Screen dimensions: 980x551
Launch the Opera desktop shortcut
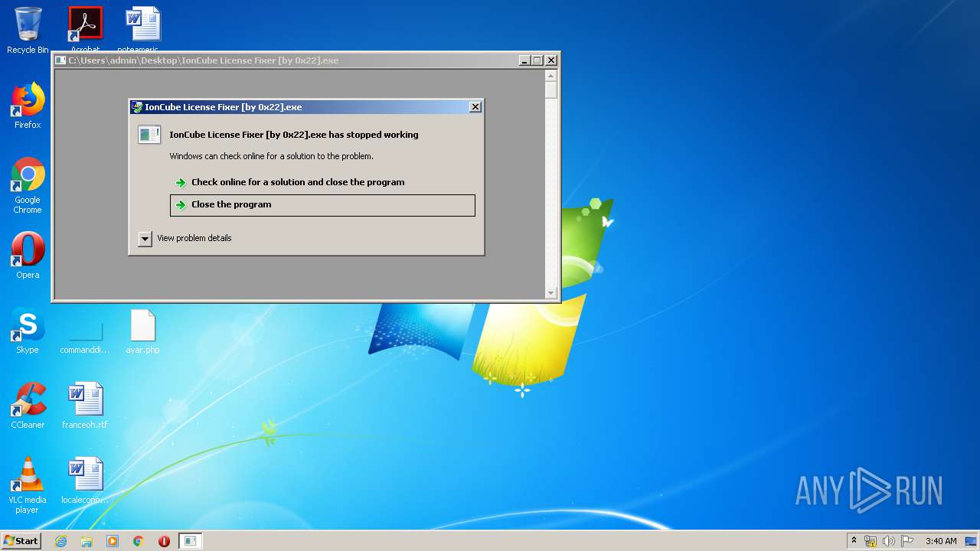point(28,256)
